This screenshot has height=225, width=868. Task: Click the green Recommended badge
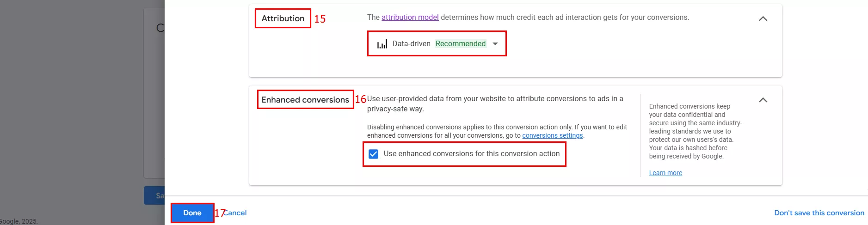461,44
